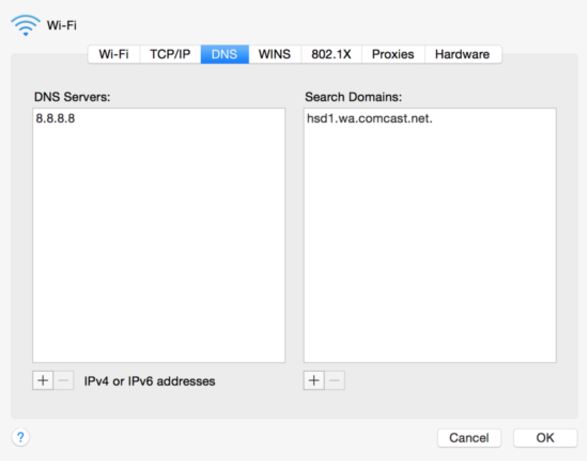Show the Hardware tab
The height and width of the screenshot is (461, 587).
pos(463,54)
